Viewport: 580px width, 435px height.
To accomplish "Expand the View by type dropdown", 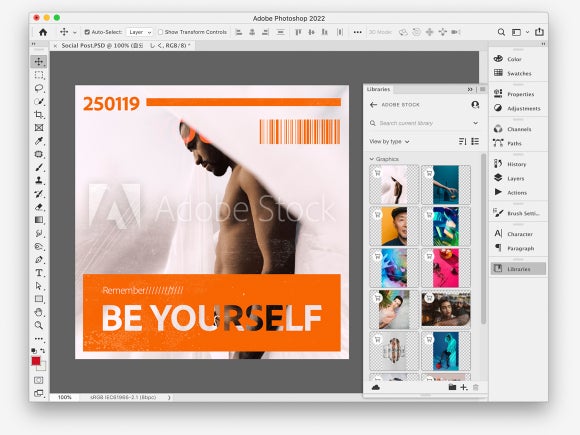I will tap(389, 141).
